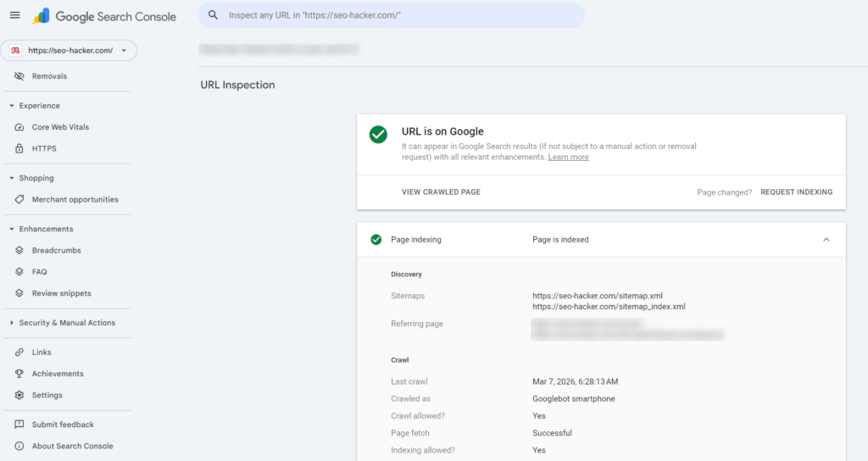Click the Page is indexed status text
Viewport: 868px width, 461px height.
click(x=560, y=240)
